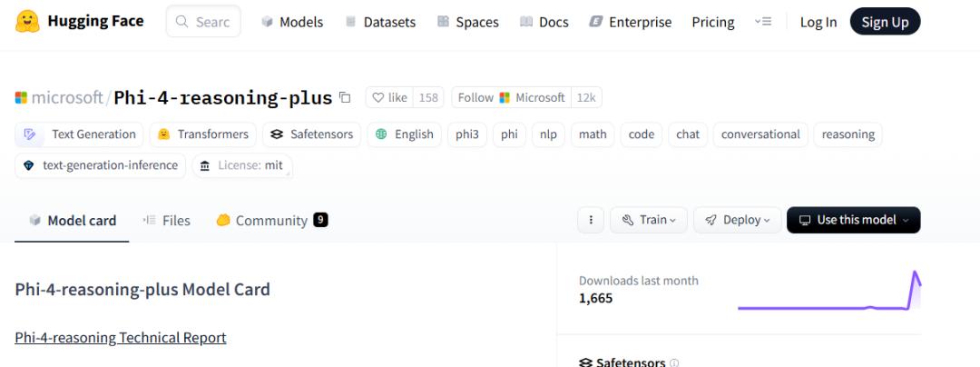Select the Transformers library tag

pos(202,134)
